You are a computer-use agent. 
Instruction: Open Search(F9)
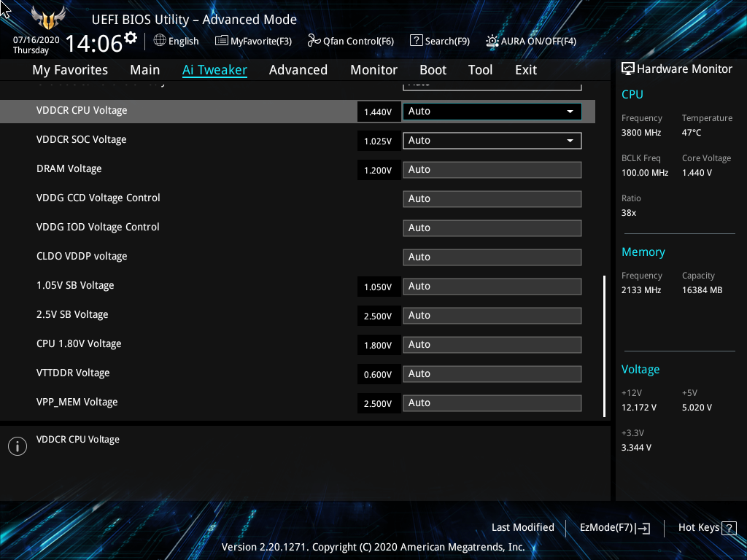click(x=440, y=41)
